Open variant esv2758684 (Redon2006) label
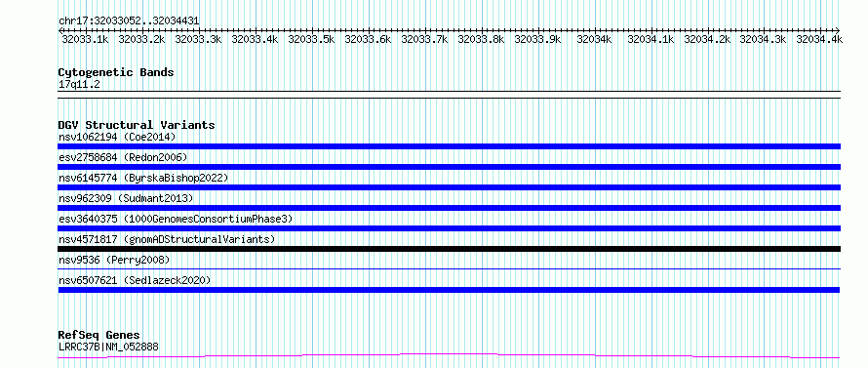 (123, 157)
